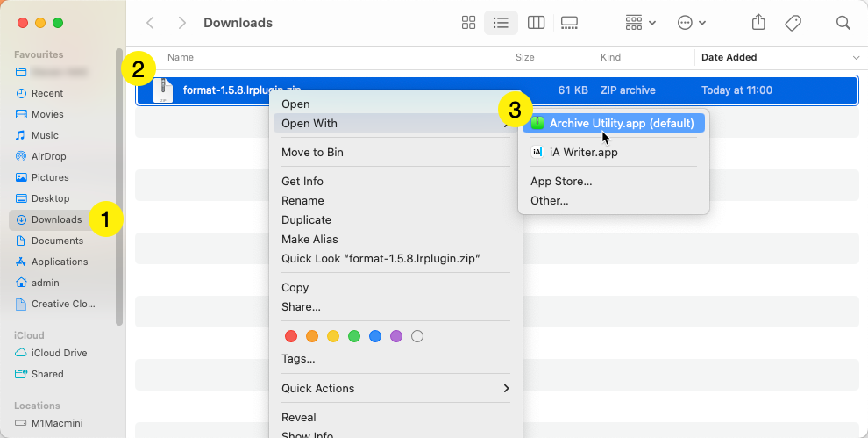
Task: Click the Recent clock icon
Action: pyautogui.click(x=21, y=93)
